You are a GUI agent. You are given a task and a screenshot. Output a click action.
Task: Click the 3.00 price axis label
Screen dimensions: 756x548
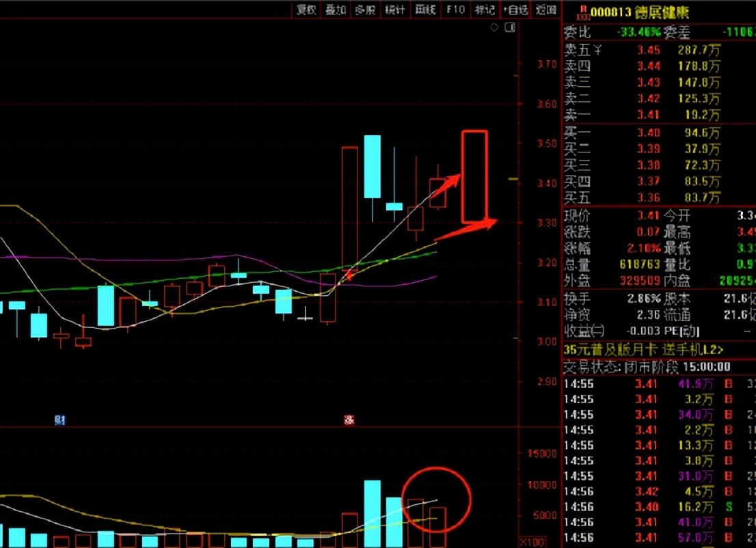547,342
